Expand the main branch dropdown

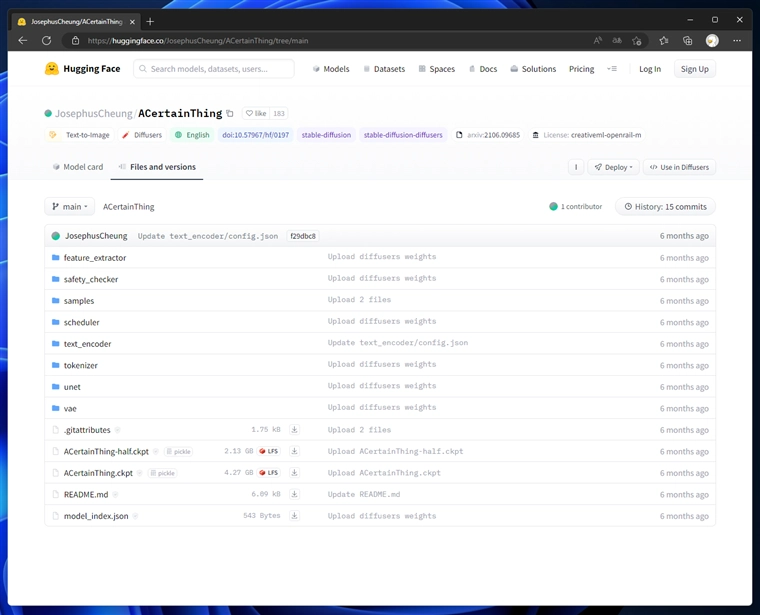(70, 206)
